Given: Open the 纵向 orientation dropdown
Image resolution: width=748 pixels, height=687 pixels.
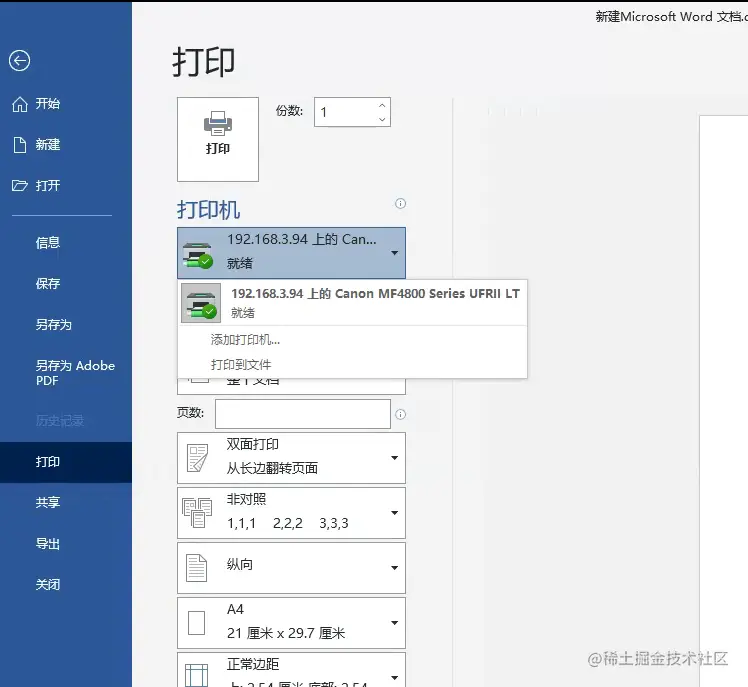Looking at the screenshot, I should click(x=291, y=568).
